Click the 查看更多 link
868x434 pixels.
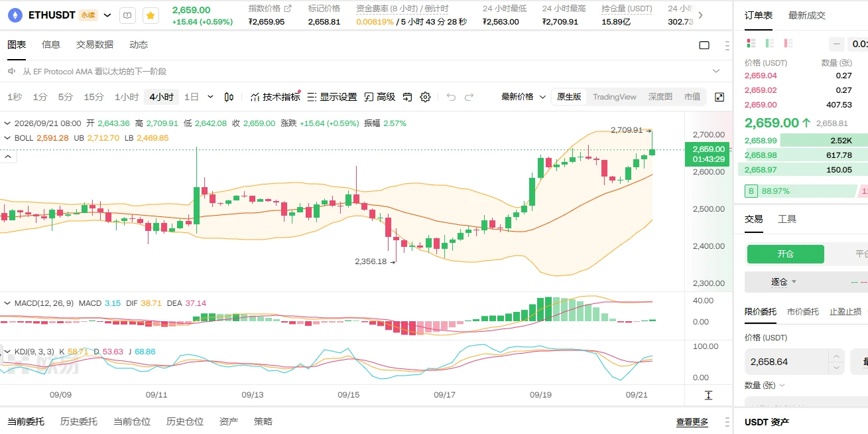tap(692, 422)
